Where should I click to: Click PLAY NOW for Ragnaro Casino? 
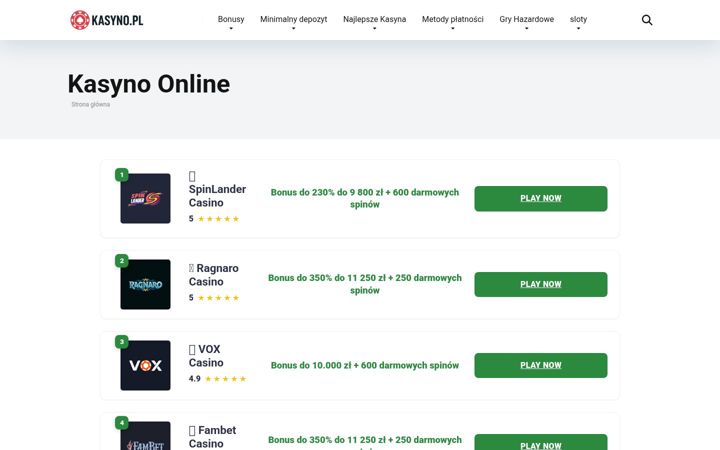[x=540, y=284]
